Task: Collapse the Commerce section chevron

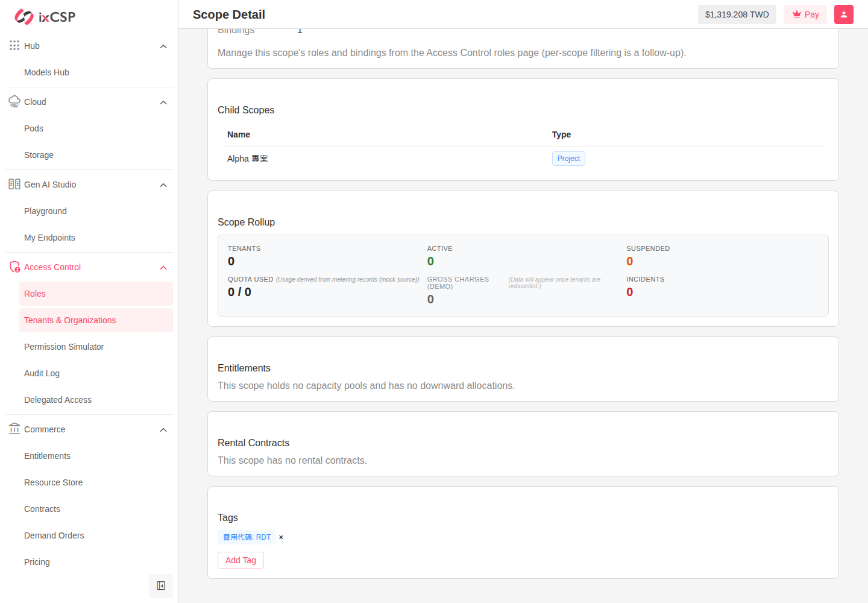Action: click(163, 430)
